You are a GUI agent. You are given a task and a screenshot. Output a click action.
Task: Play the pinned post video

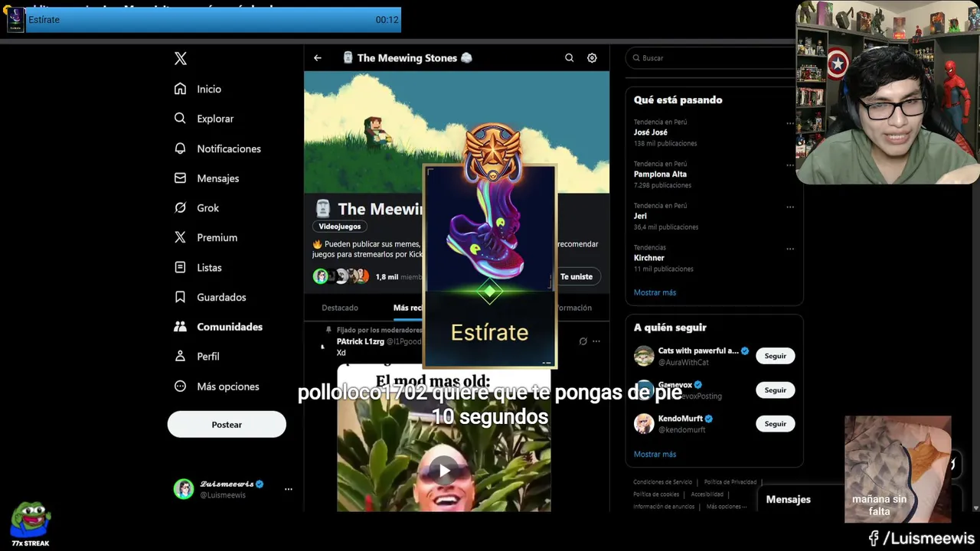(x=444, y=471)
